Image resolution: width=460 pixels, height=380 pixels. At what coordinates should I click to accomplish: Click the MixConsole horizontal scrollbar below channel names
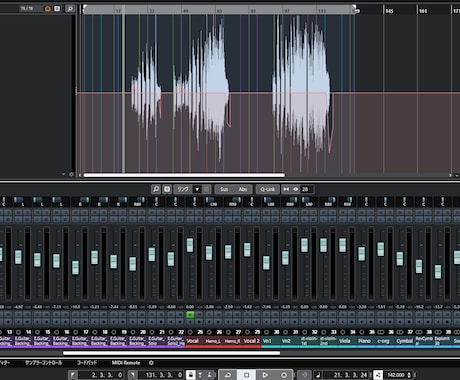tap(171, 353)
